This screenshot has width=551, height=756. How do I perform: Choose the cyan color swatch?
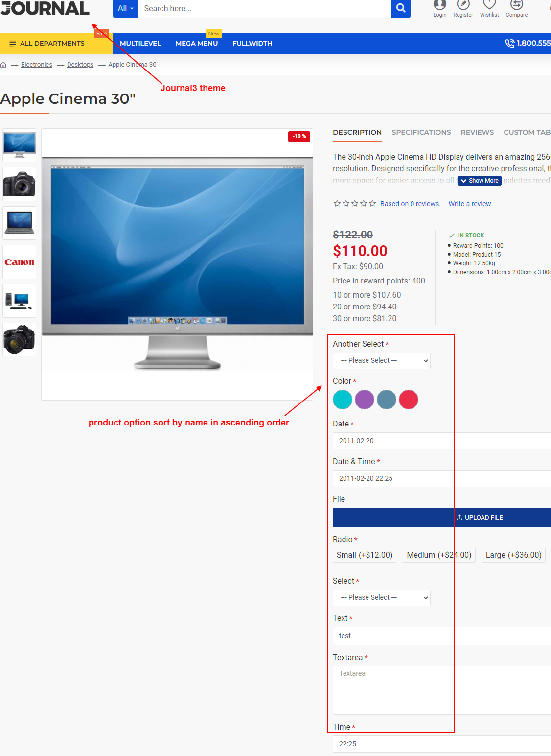pos(343,400)
